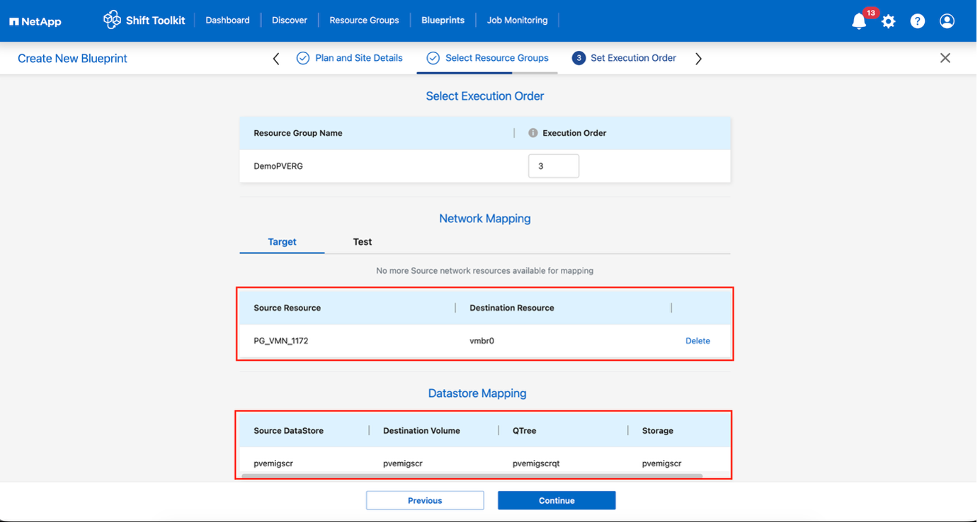Image resolution: width=980 pixels, height=525 pixels.
Task: Click the NetApp logo
Action: pyautogui.click(x=35, y=21)
